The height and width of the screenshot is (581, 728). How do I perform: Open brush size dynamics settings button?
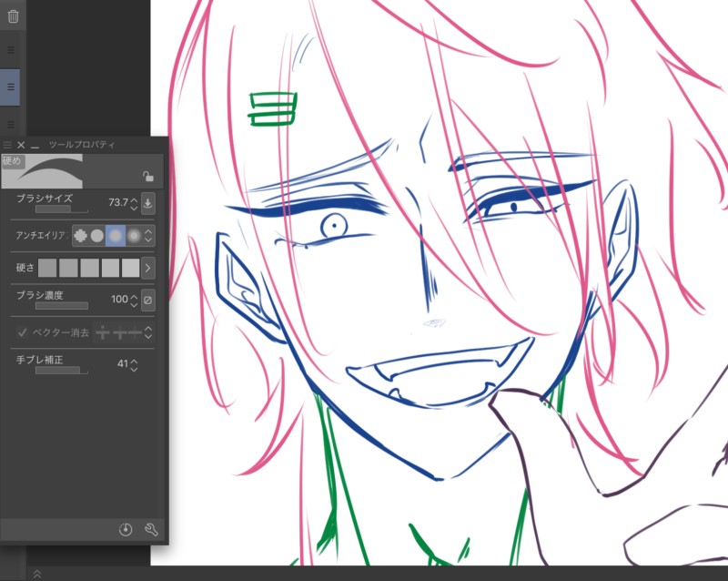click(147, 203)
